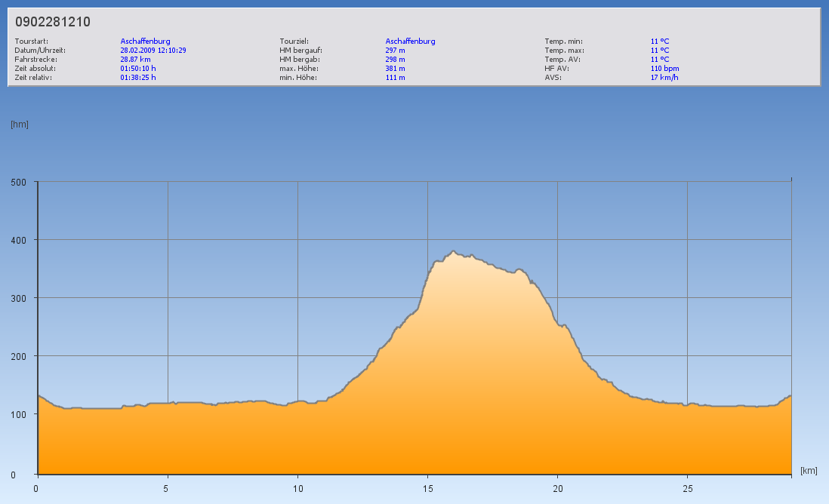Click the AVS value 17 km/h

point(664,77)
